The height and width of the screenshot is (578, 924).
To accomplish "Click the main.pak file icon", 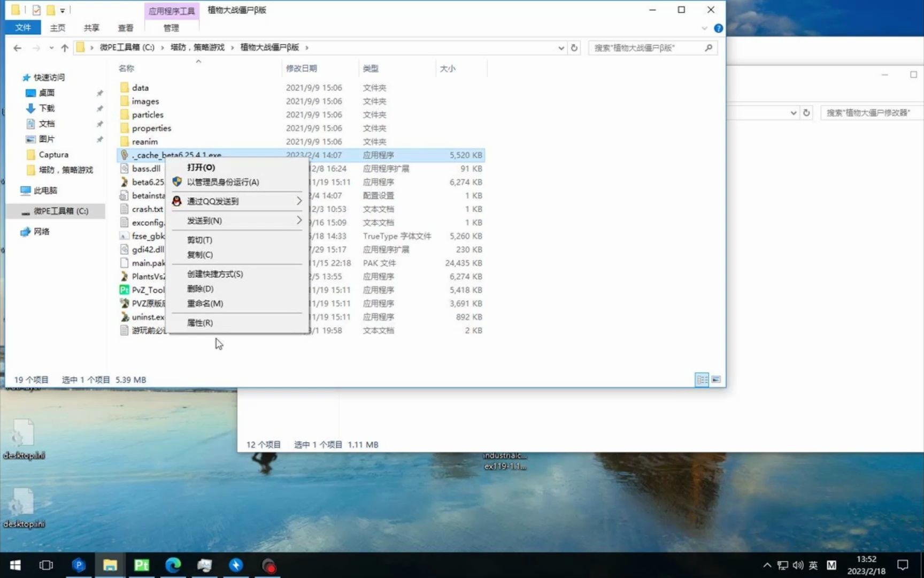I will (x=125, y=263).
